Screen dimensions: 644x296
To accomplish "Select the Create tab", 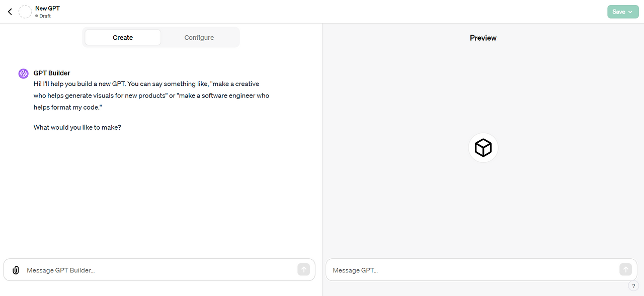I will coord(122,37).
